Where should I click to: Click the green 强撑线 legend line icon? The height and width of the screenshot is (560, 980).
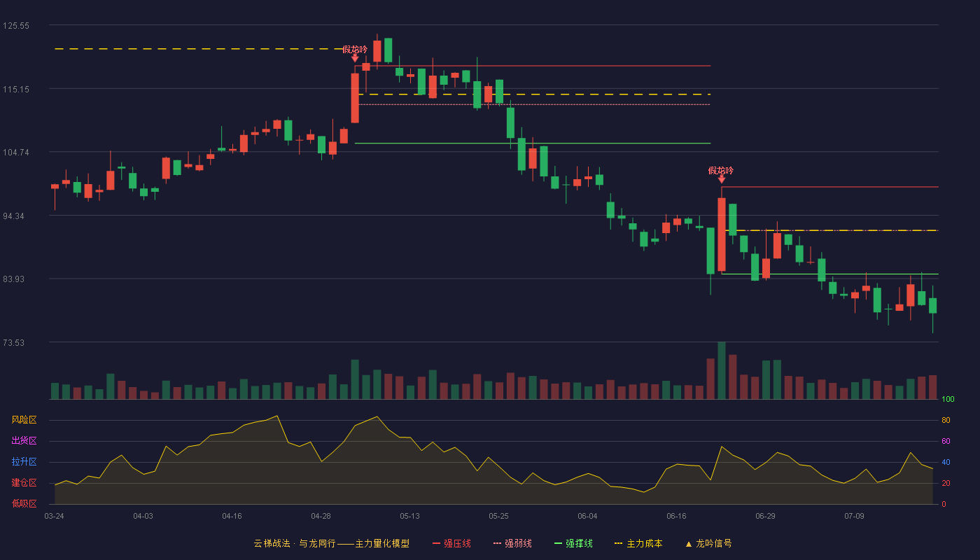(558, 543)
